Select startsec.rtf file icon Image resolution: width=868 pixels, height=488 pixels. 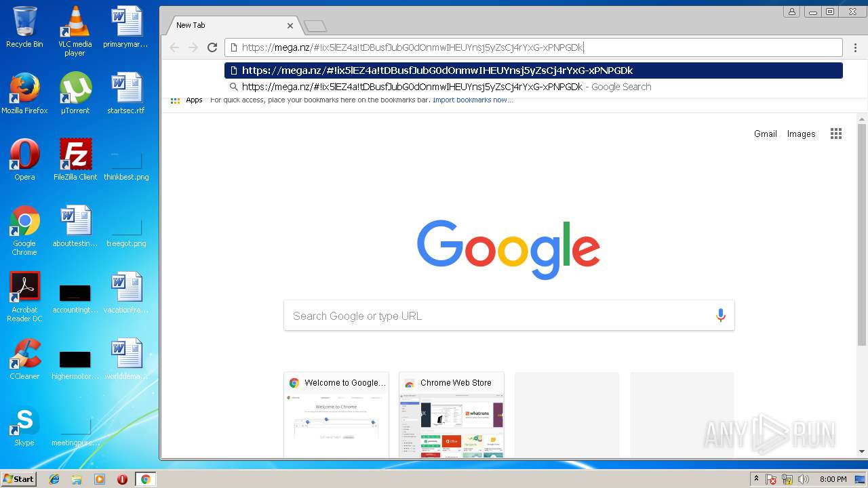point(125,94)
